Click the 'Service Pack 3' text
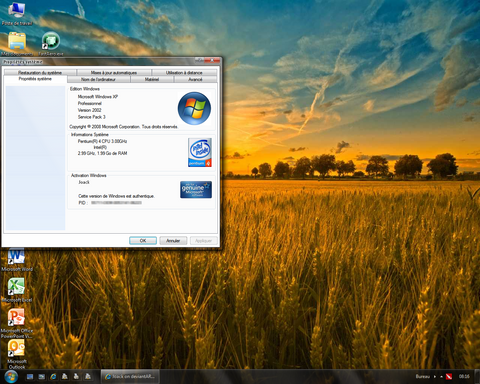 [x=92, y=117]
